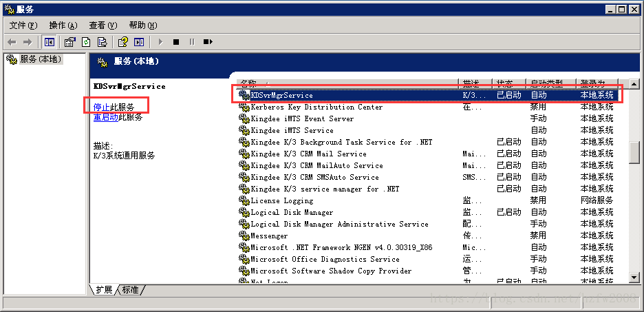Sort by the 状态 column header
The height and width of the screenshot is (312, 644).
click(509, 83)
